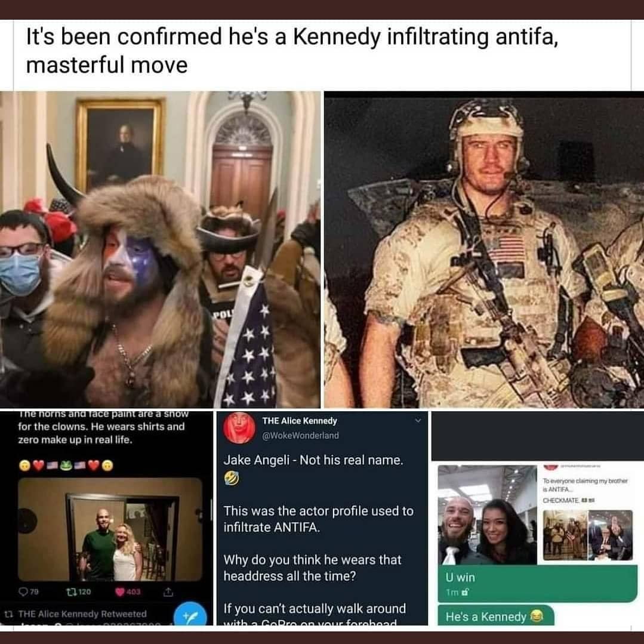
Task: Tap the share icon beside the likes
Action: 168,592
